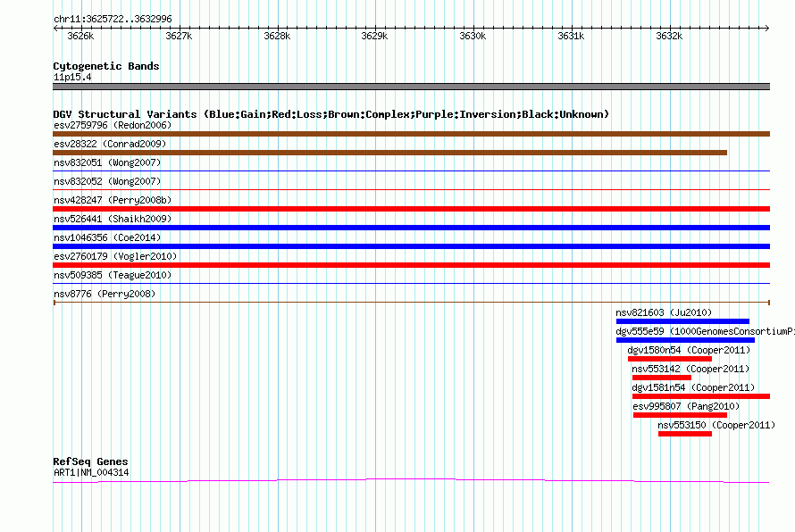795x532 pixels.
Task: Open the dgv555e59 1000GenomesConsortium label
Action: pos(704,331)
